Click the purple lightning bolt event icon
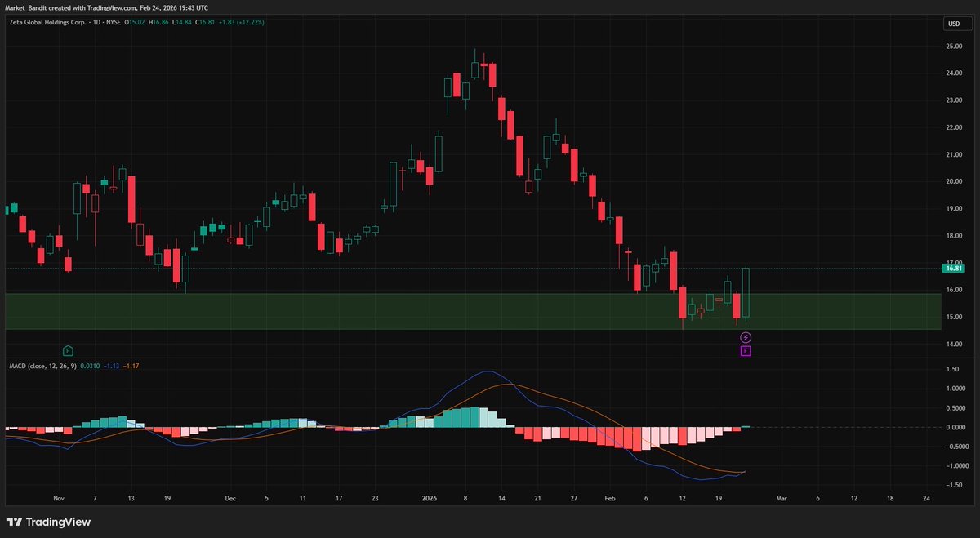The height and width of the screenshot is (538, 980). pos(746,336)
